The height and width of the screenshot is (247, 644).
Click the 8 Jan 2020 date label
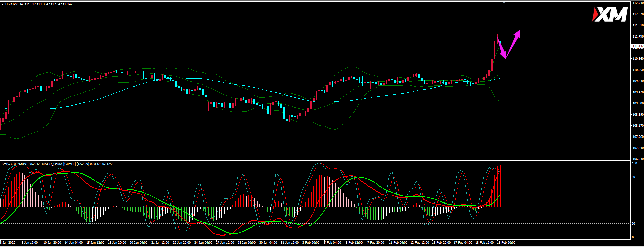(x=8, y=243)
